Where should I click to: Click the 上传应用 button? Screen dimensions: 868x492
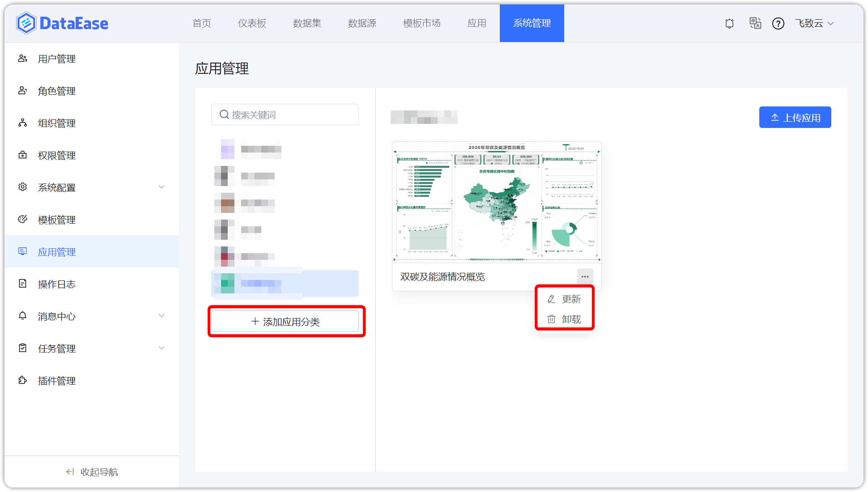tap(795, 117)
